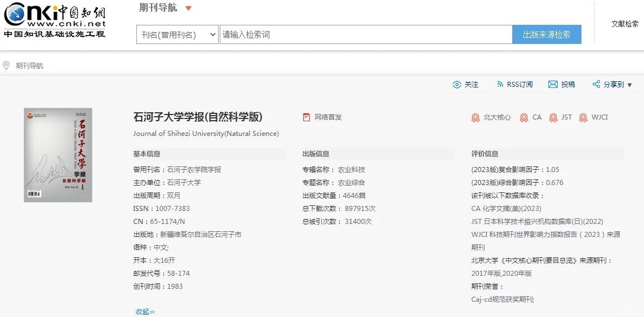Viewport: 644px width, 317px height.
Task: Click the 2017年版,2020年版 text
Action: point(501,274)
